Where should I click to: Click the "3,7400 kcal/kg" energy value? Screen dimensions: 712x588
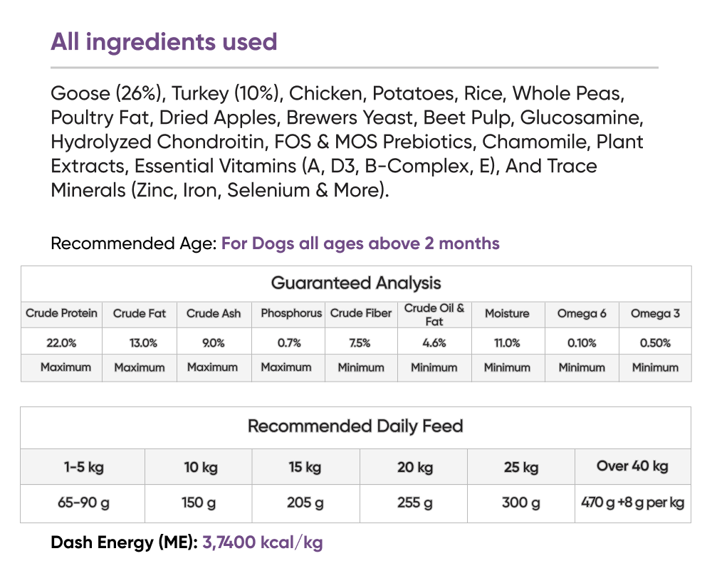point(263,543)
